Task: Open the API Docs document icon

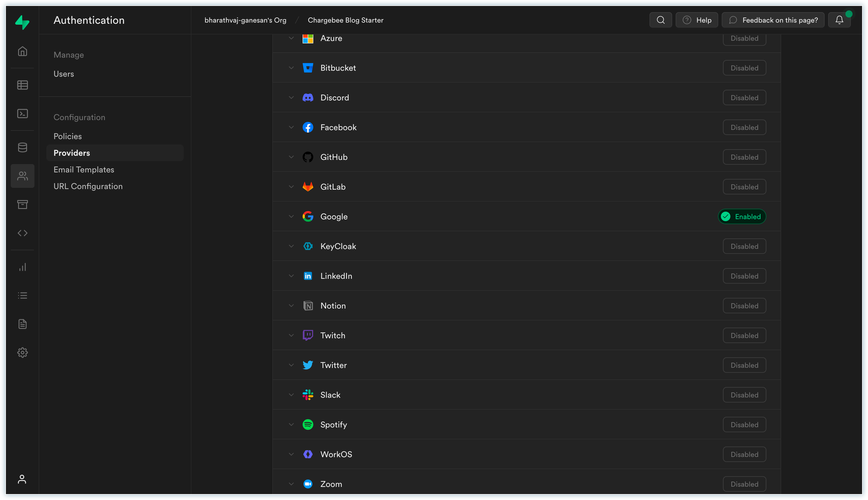Action: coord(22,324)
